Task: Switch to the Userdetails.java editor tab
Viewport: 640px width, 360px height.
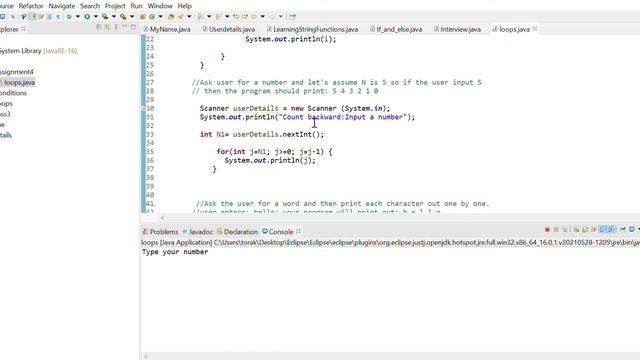Action: pyautogui.click(x=229, y=29)
